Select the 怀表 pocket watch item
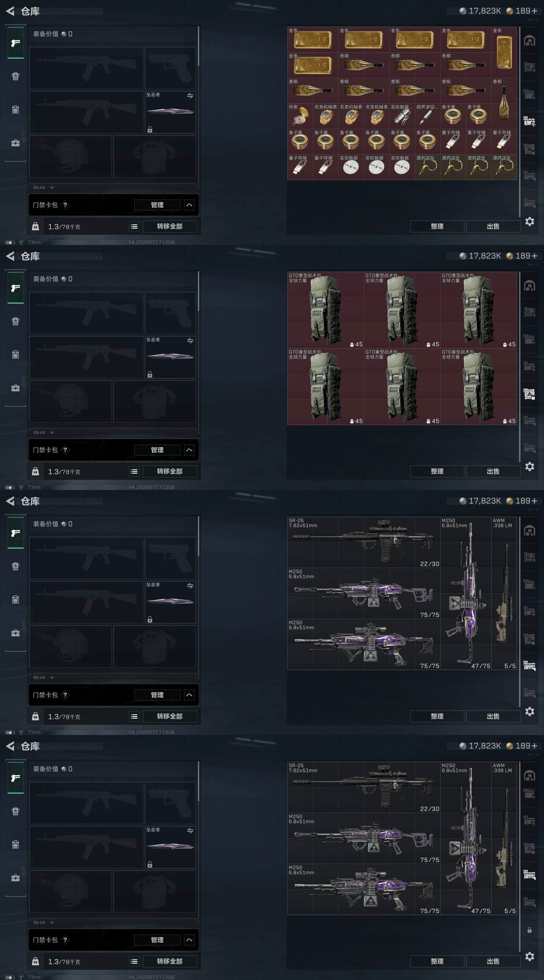Screen dimensions: 544x980 [300, 116]
